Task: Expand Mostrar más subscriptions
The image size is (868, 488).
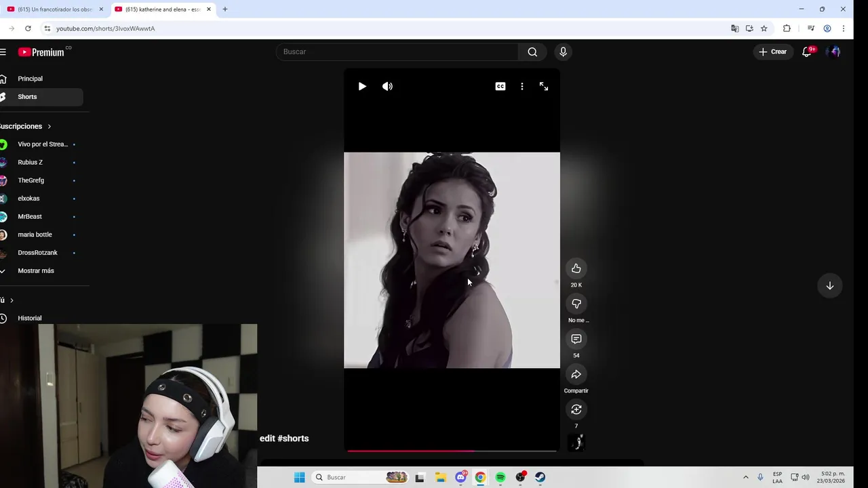Action: pyautogui.click(x=41, y=270)
